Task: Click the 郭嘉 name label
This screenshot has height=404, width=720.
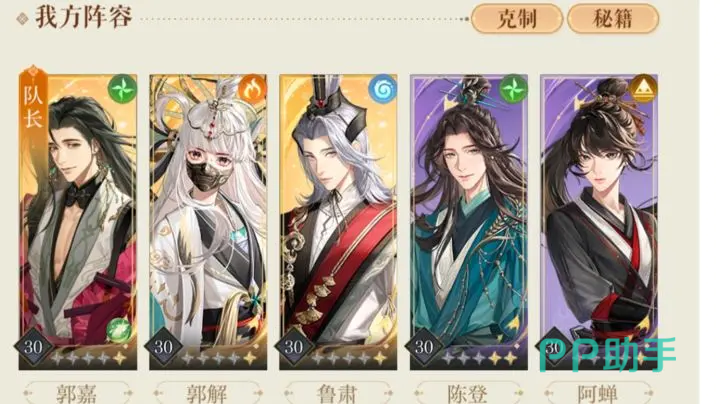Action: (77, 393)
